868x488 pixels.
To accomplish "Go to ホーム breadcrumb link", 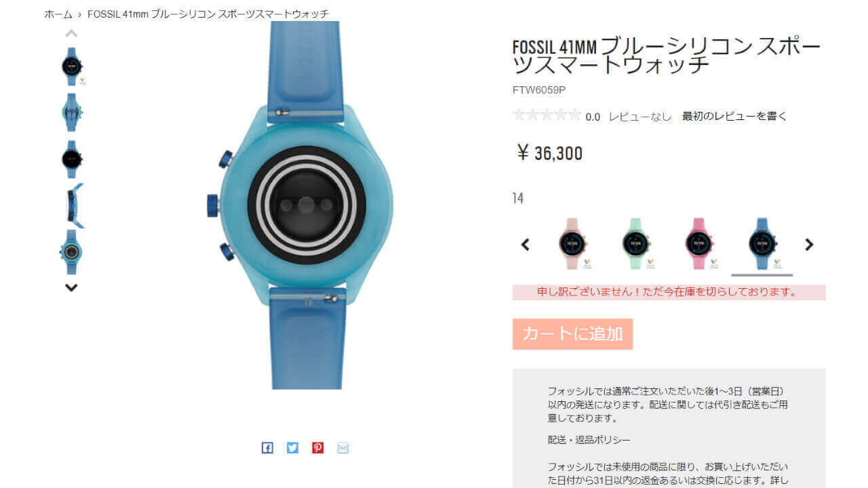I will [x=58, y=14].
